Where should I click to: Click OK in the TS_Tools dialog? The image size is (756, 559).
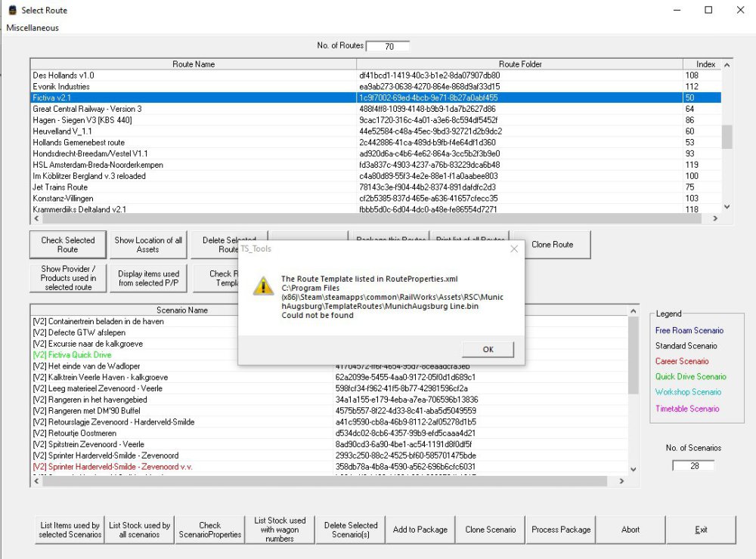(488, 349)
